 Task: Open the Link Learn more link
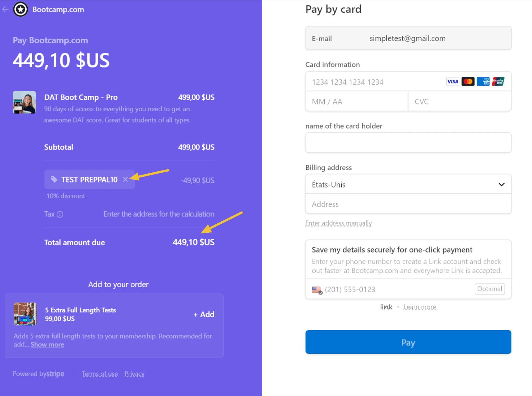[x=419, y=307]
